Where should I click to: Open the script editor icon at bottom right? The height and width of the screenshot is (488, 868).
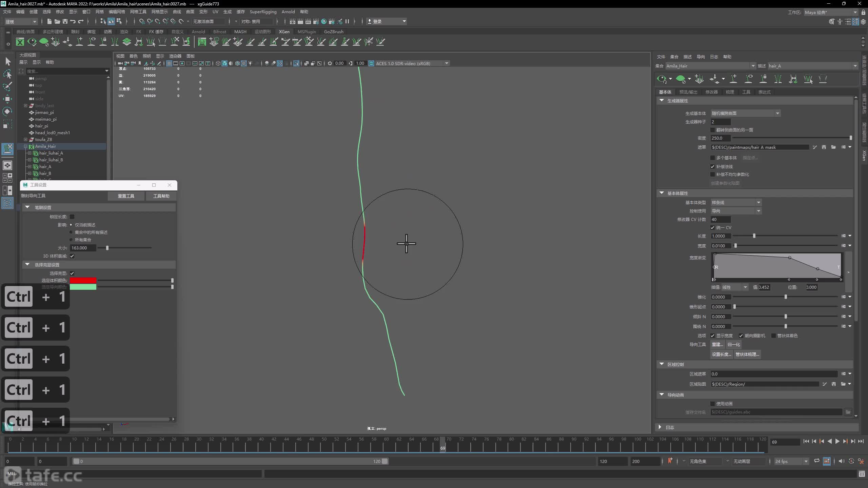click(862, 474)
